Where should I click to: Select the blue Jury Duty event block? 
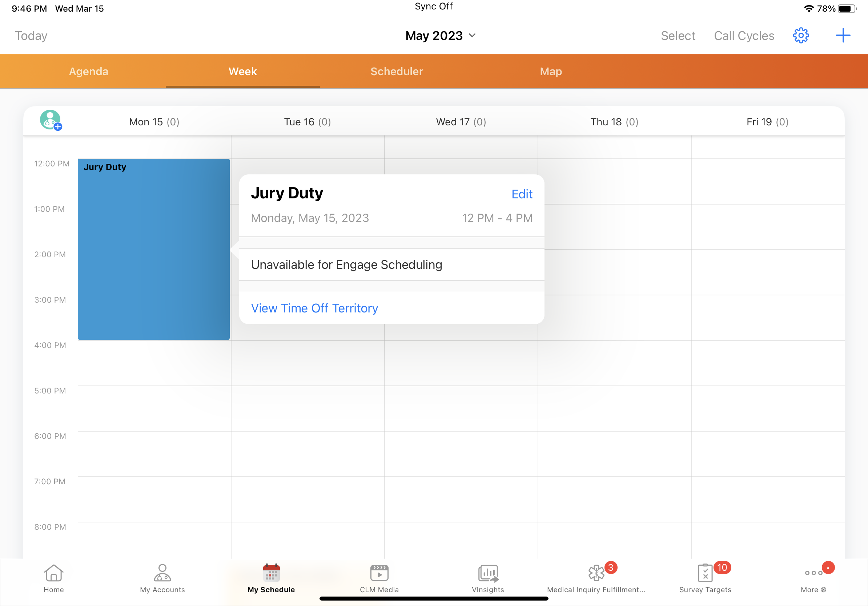[153, 249]
